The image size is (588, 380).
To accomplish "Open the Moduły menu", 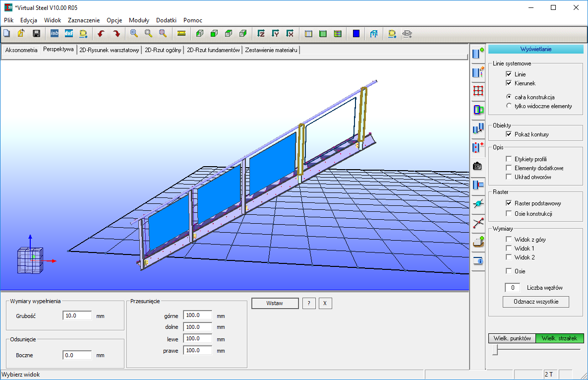I will click(x=139, y=20).
